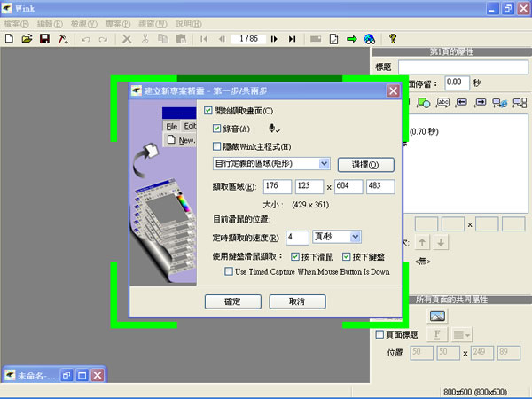
Task: Click the yellow question mark help icon
Action: (392, 39)
